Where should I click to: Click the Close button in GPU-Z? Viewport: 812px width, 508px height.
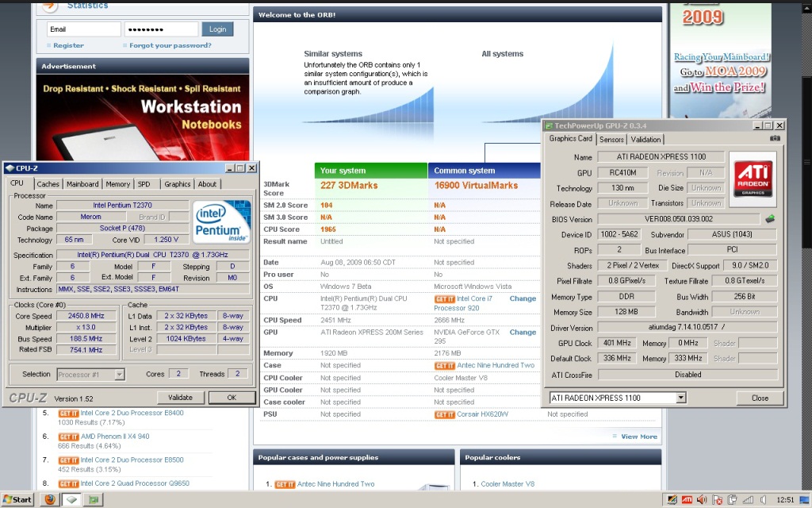760,398
